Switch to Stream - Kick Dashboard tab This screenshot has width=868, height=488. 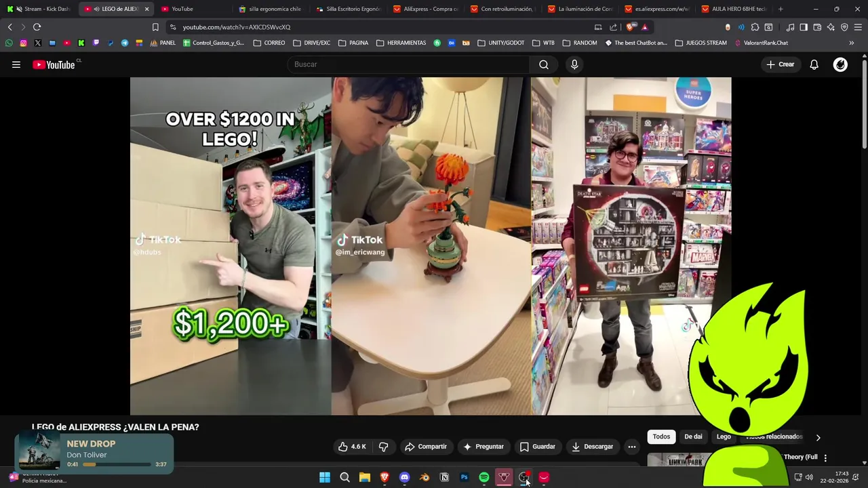[39, 9]
